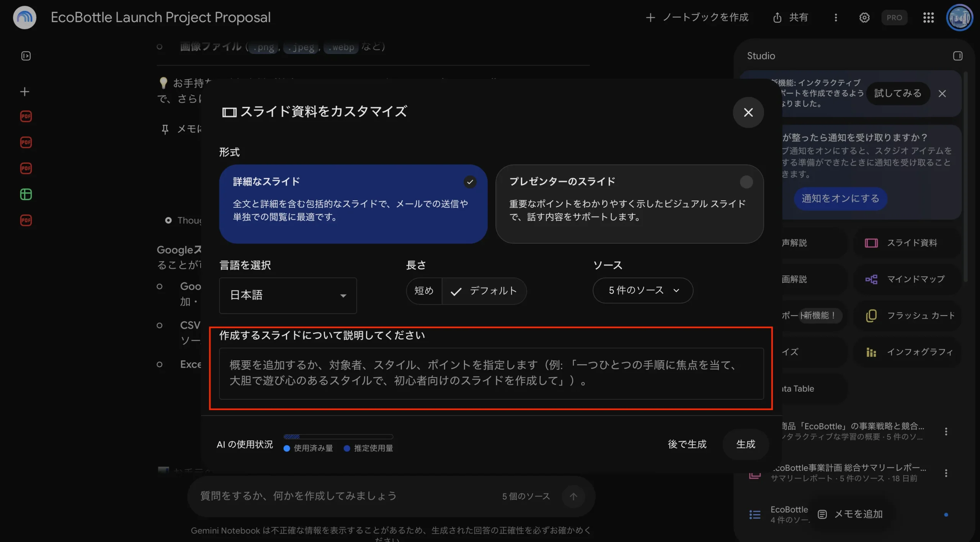
Task: Click the slide description text area
Action: [x=491, y=373]
